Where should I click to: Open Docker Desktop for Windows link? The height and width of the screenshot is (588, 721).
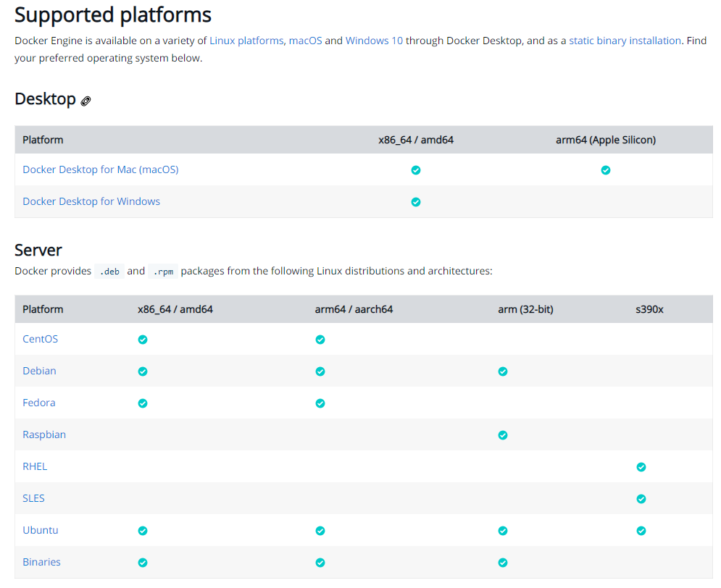[91, 201]
